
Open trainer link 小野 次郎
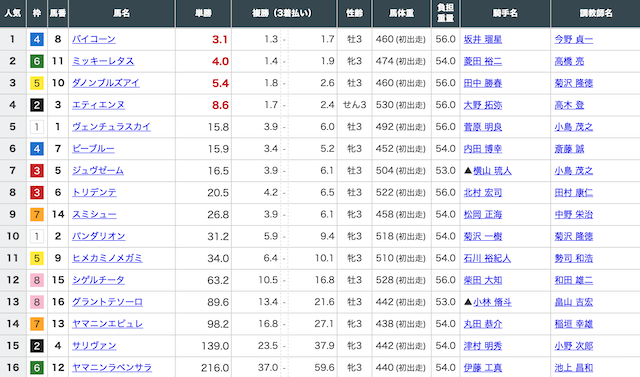(x=573, y=346)
